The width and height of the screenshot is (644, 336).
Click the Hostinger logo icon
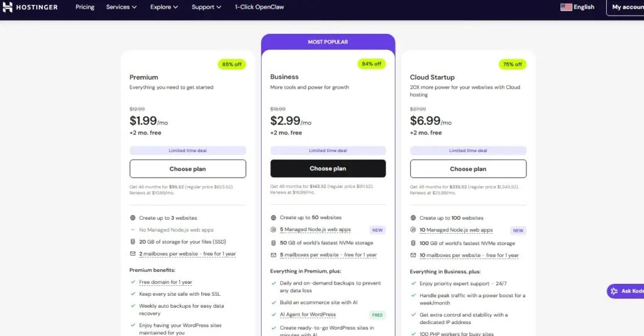(8, 7)
